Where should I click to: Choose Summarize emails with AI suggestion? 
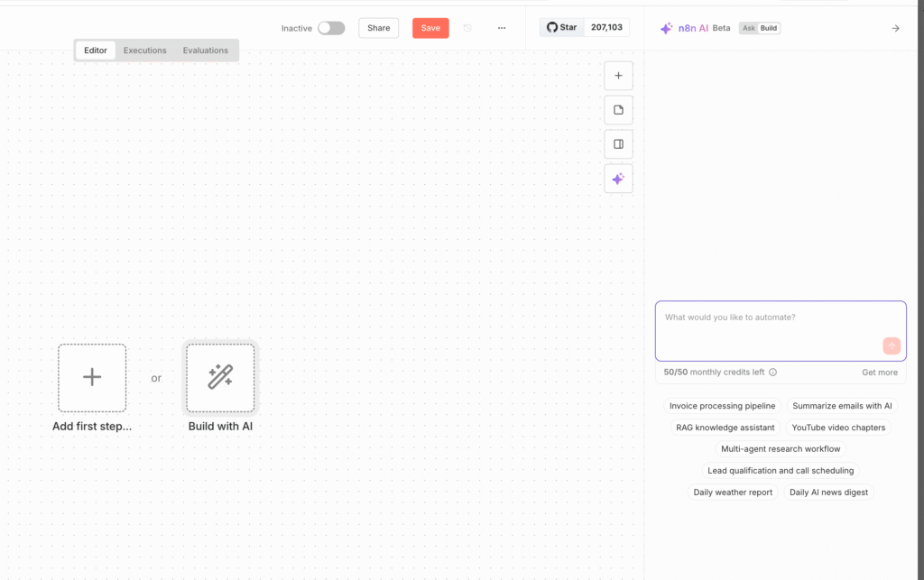(x=842, y=406)
